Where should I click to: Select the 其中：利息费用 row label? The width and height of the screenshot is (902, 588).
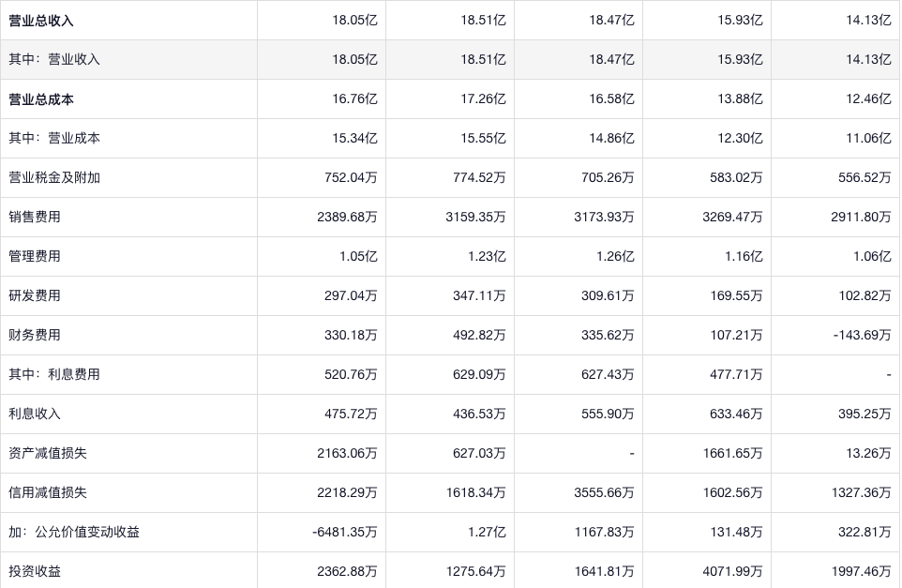(x=54, y=374)
